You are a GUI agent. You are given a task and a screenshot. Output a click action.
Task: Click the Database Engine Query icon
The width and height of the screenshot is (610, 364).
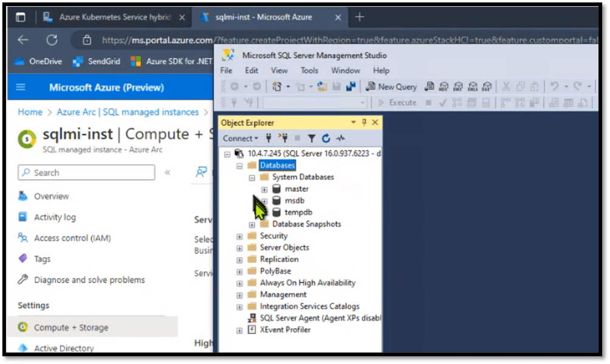tap(429, 86)
